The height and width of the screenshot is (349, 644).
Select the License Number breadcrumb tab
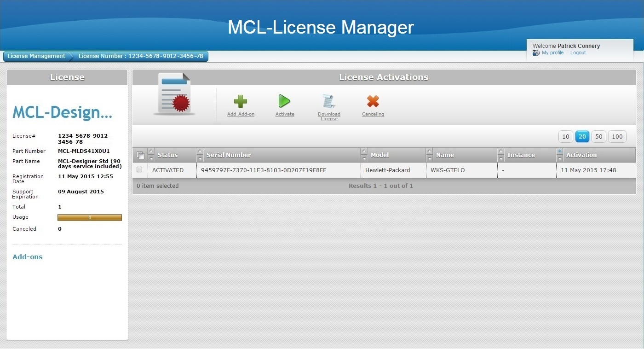(141, 56)
